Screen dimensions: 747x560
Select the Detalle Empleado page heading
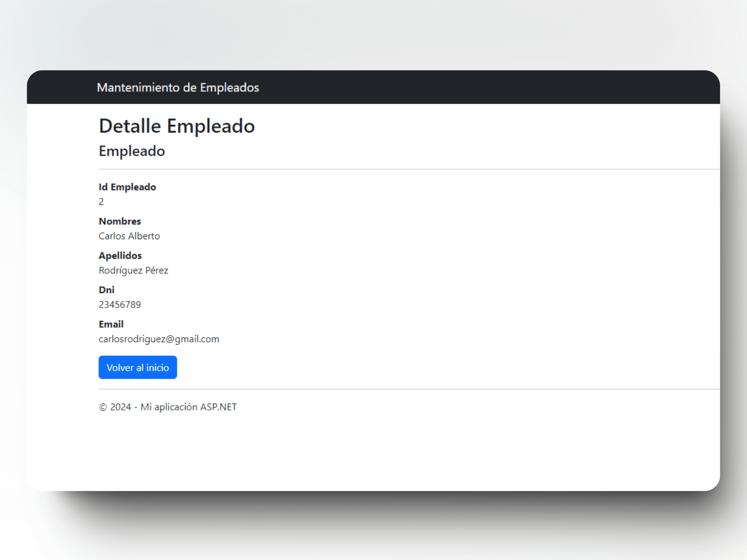(x=177, y=126)
